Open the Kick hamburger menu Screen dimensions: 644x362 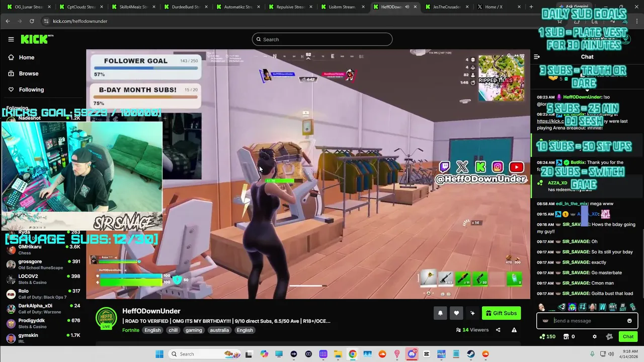click(11, 39)
